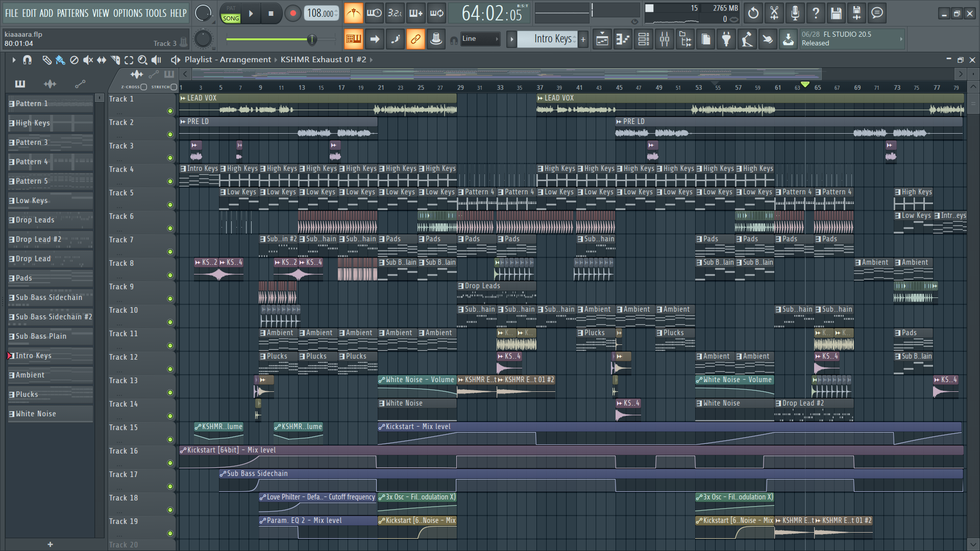Screen dimensions: 980x551
Task: Open the Line snap dropdown
Action: coord(480,39)
